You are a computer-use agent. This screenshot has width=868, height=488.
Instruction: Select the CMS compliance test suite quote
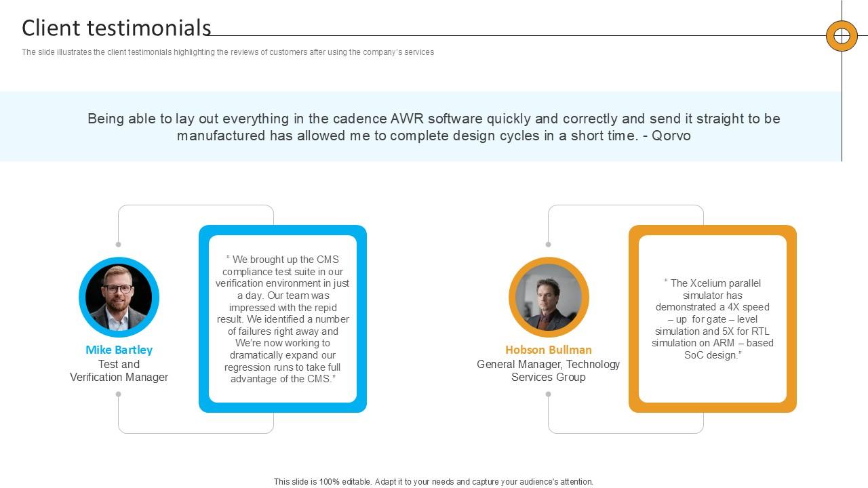click(x=283, y=319)
